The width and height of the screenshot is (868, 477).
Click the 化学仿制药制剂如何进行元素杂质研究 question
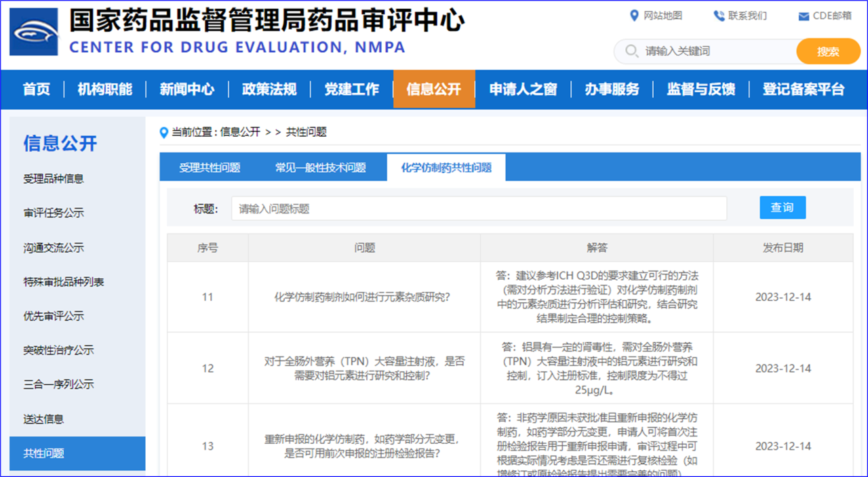(x=364, y=297)
